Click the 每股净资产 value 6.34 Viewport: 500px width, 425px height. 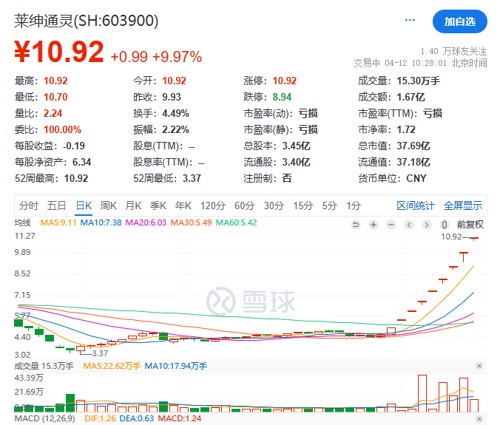click(82, 162)
